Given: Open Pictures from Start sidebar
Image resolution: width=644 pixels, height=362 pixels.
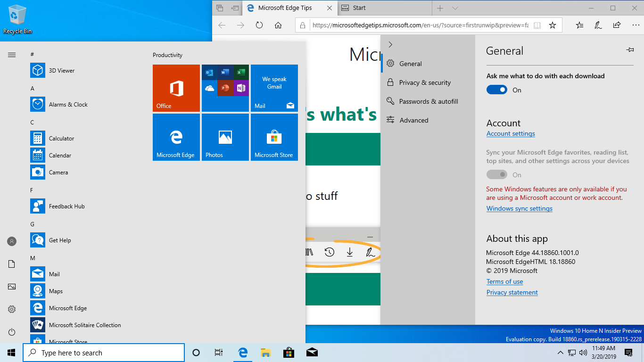Looking at the screenshot, I should [x=12, y=287].
